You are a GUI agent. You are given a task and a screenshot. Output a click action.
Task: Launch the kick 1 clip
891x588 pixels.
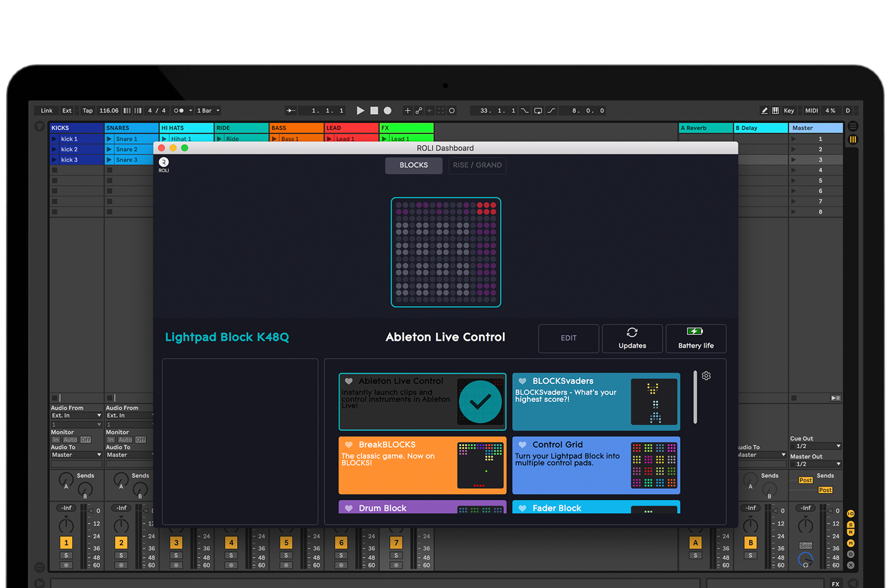click(55, 139)
